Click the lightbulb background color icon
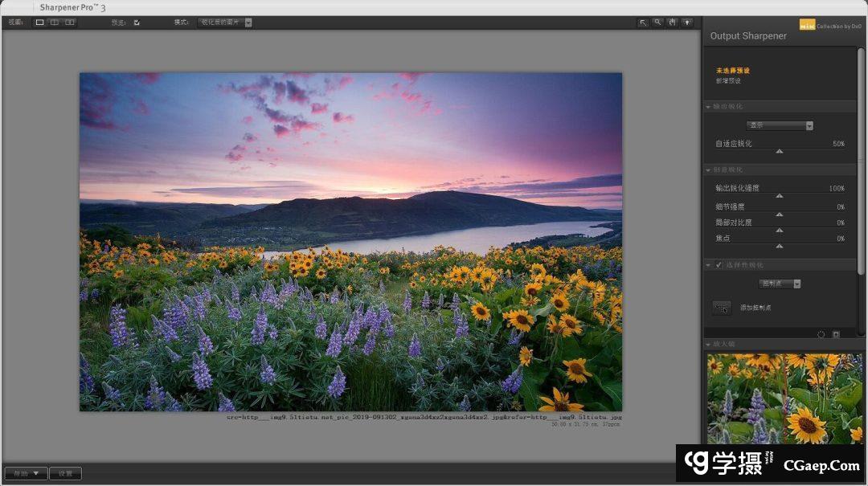The image size is (868, 486). click(686, 22)
